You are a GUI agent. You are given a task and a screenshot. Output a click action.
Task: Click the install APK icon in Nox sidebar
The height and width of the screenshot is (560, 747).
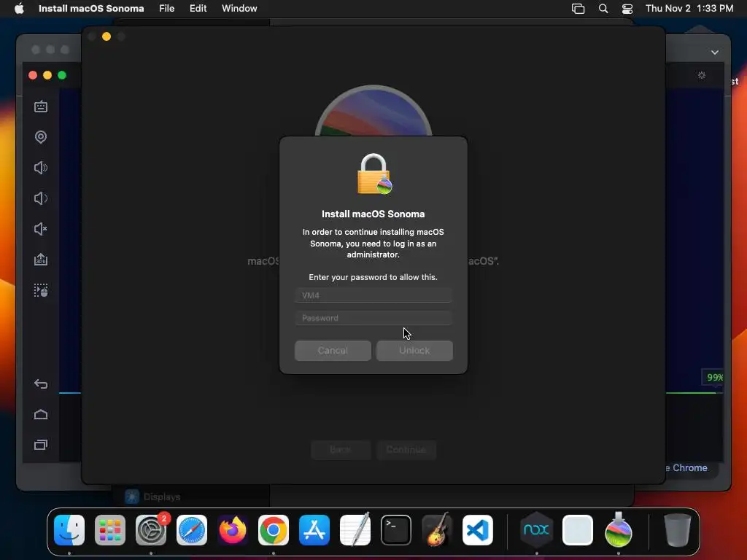pyautogui.click(x=41, y=260)
